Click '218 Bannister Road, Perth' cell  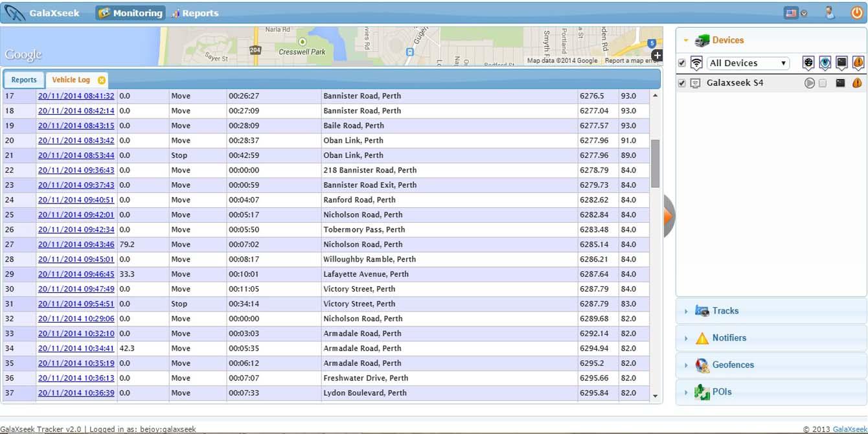[x=450, y=170]
